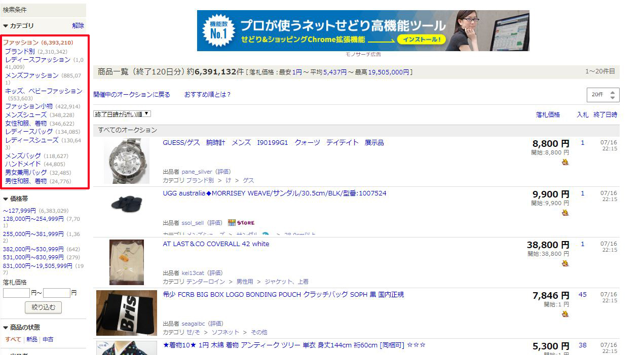The height and width of the screenshot is (355, 644).
Task: Open the AT LAST&CO COVERALL 42 white listing
Action: 216,244
